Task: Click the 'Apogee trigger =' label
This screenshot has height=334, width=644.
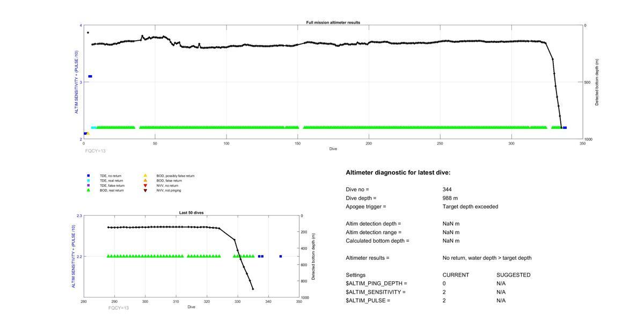Action: point(366,207)
